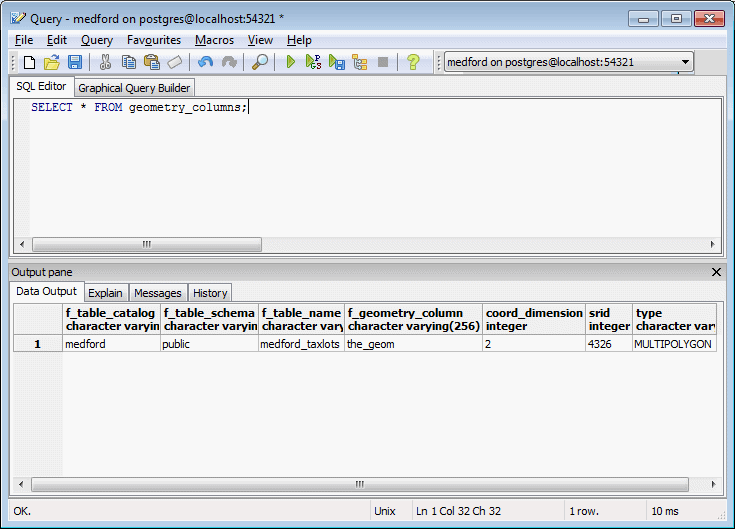Switch to Graphical Query Builder tab
735x529 pixels.
pos(134,88)
